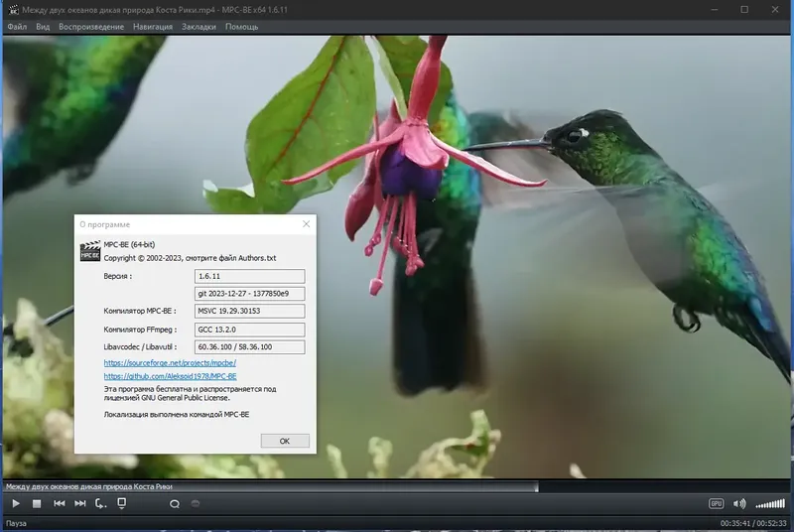Skip to the next file icon

(80, 503)
